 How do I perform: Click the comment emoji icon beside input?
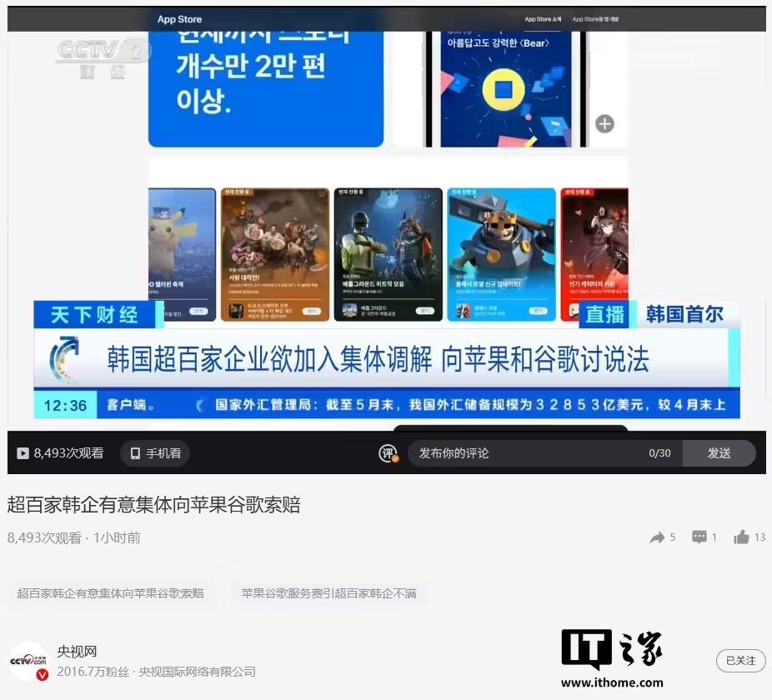tap(388, 453)
